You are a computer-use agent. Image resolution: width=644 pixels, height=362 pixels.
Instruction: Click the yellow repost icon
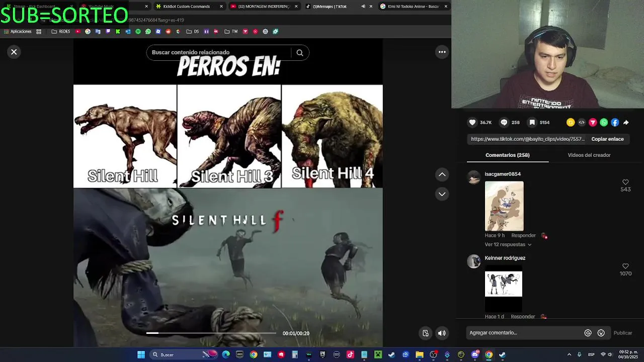(x=571, y=122)
